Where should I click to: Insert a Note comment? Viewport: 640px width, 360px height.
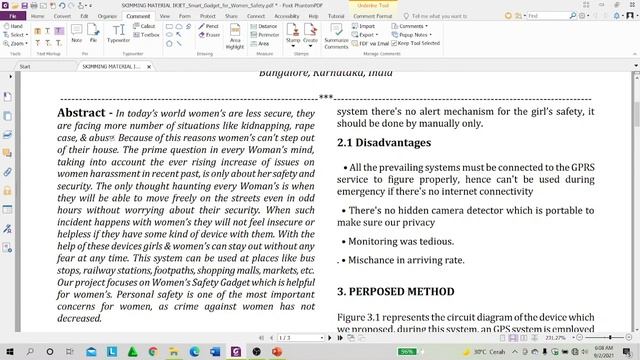click(x=76, y=33)
